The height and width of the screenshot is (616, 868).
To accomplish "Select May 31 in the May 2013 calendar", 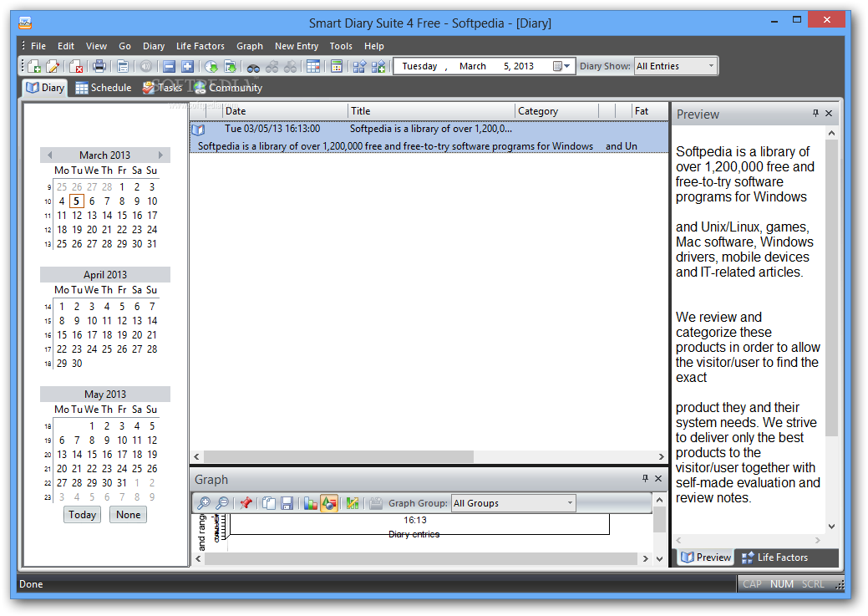I will [x=122, y=483].
